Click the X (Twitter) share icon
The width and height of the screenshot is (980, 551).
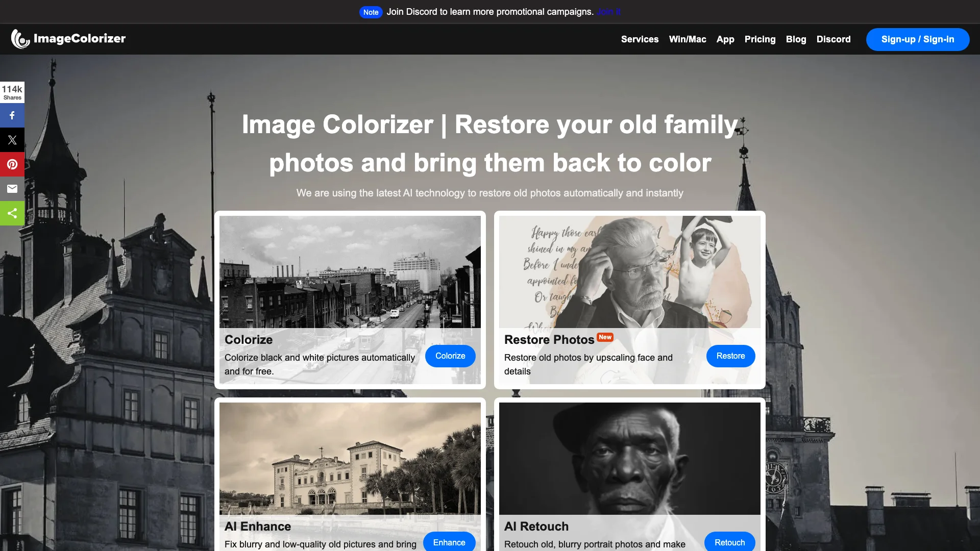tap(12, 139)
